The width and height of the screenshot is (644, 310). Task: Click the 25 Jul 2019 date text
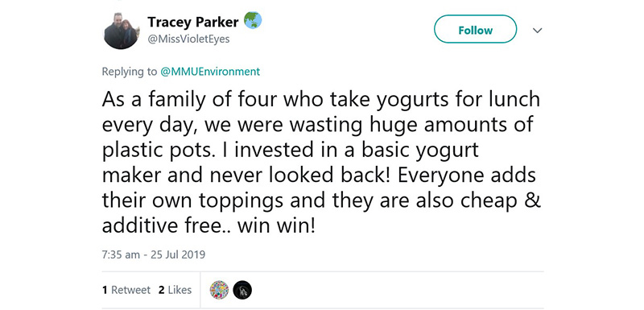[x=178, y=255]
